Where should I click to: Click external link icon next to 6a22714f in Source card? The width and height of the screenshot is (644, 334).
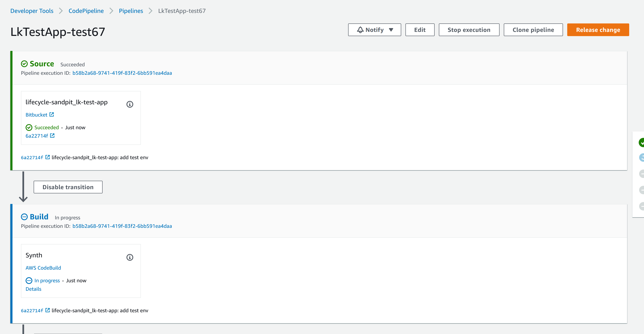(52, 136)
